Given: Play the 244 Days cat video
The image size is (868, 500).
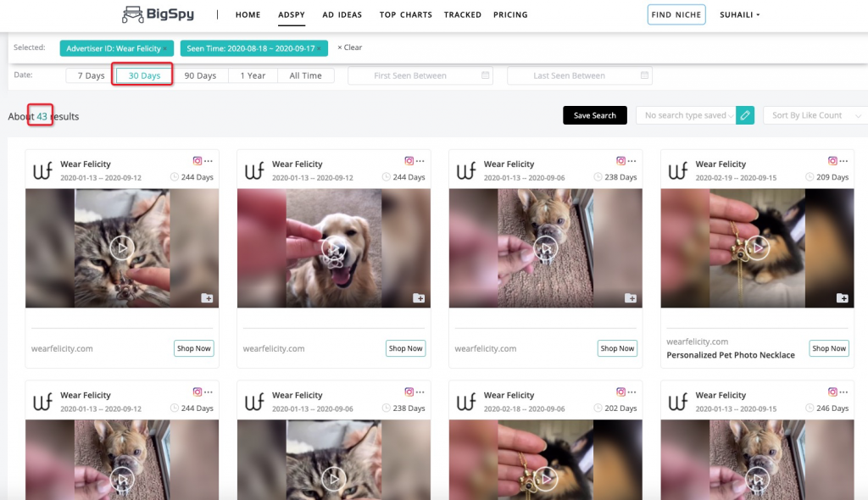Looking at the screenshot, I should pos(122,248).
